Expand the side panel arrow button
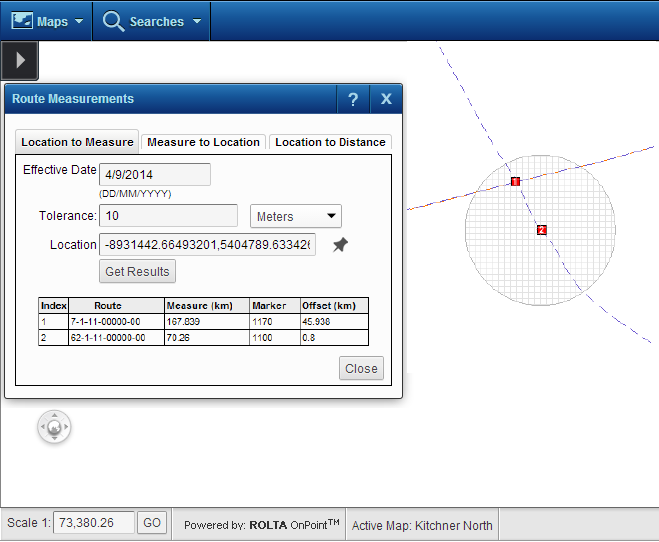This screenshot has width=659, height=542. click(x=20, y=61)
